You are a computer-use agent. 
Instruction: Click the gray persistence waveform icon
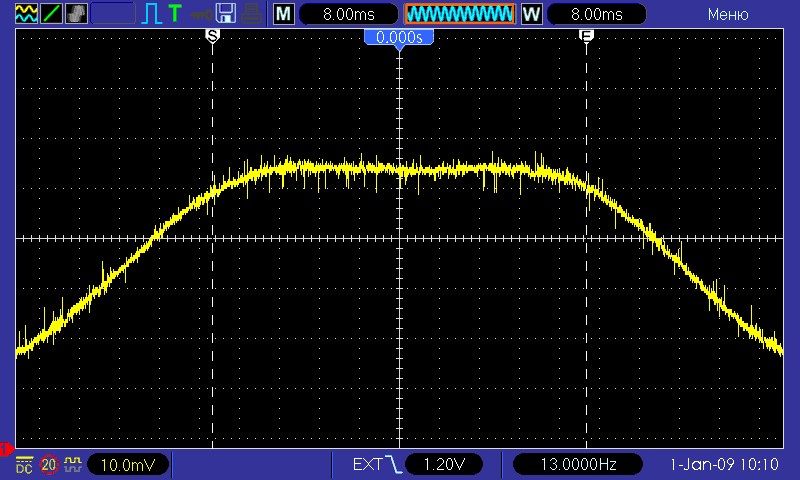[x=77, y=14]
